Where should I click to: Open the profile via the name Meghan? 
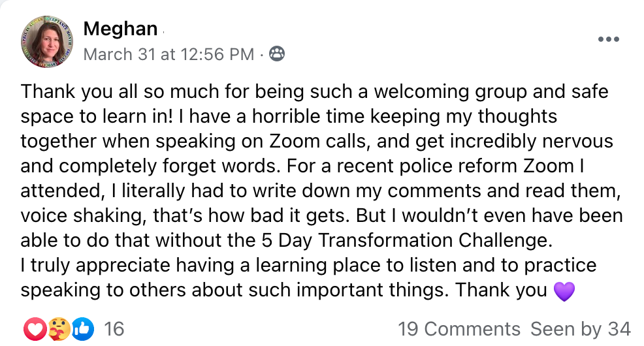tap(120, 29)
